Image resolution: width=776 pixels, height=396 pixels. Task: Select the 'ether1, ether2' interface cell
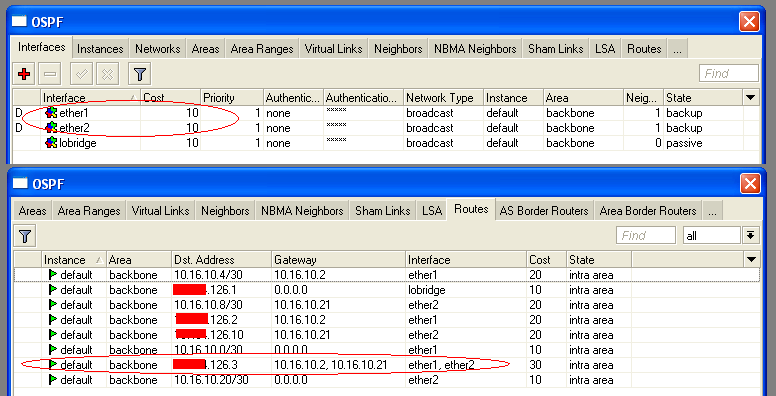tap(466, 365)
